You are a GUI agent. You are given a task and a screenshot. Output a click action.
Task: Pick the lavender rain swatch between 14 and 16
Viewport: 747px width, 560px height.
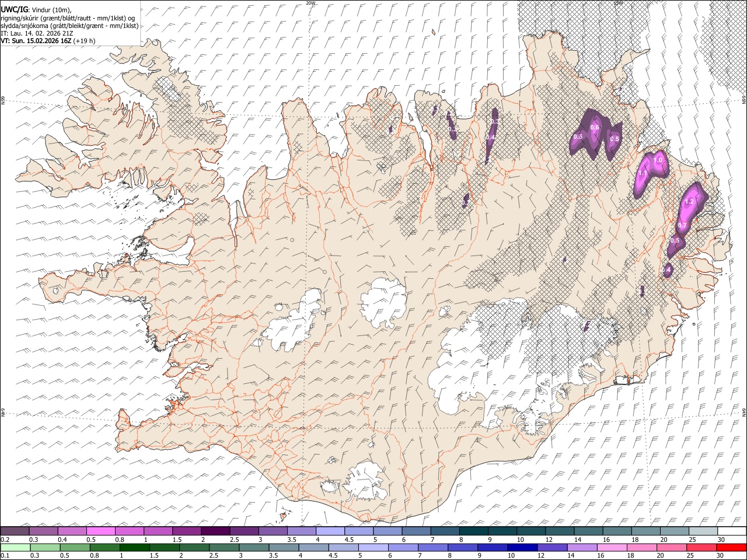[582, 547]
